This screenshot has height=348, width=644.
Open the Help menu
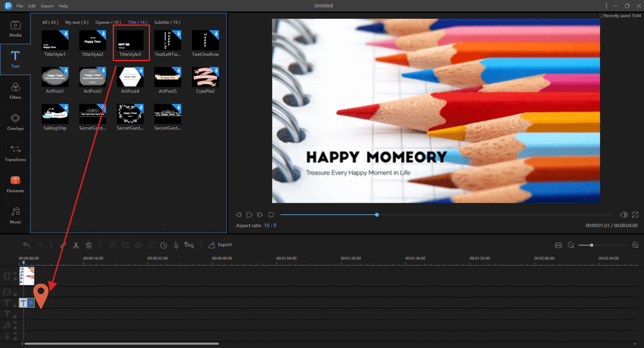pos(63,6)
